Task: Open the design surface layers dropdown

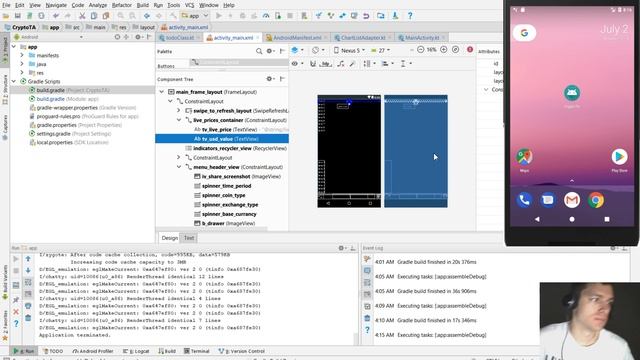Action: pos(298,50)
